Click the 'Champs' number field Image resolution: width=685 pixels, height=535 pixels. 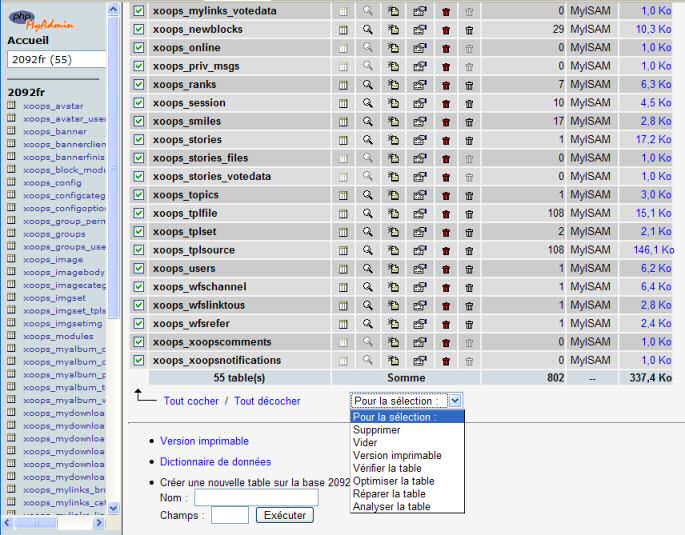tap(230, 515)
